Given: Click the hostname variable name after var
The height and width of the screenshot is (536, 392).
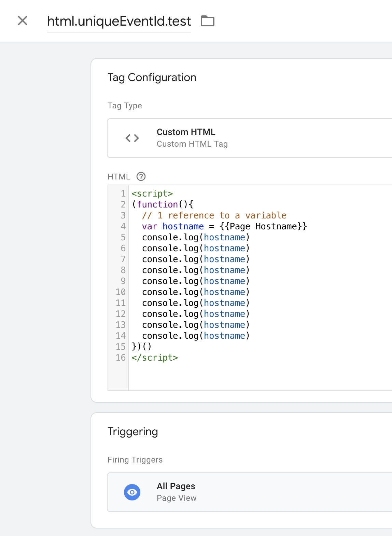Looking at the screenshot, I should [183, 226].
